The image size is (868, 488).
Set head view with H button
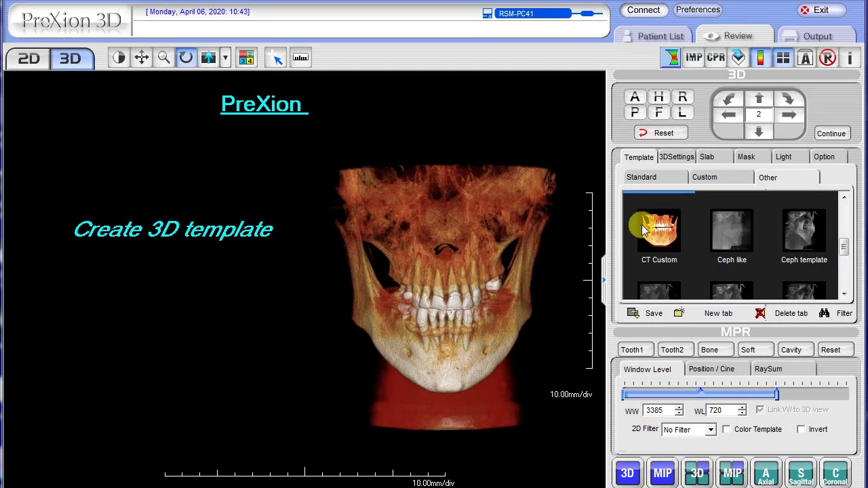click(658, 98)
